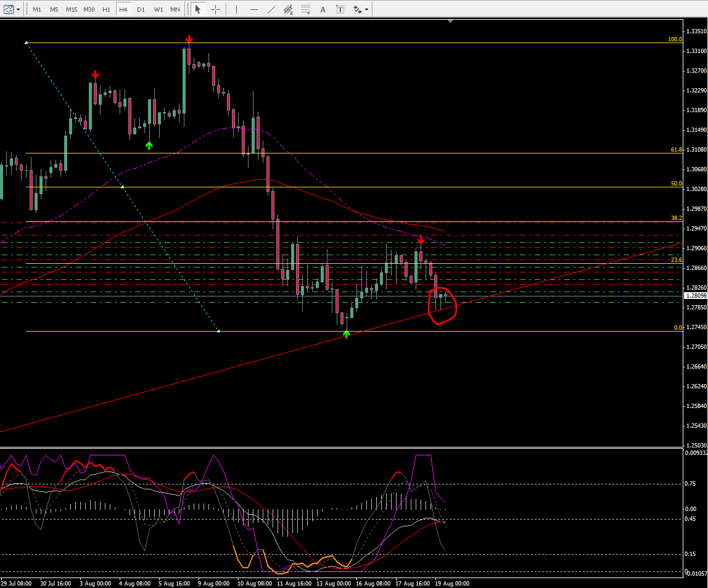This screenshot has width=708, height=588.
Task: Select the equidistant channel tool
Action: coord(289,9)
